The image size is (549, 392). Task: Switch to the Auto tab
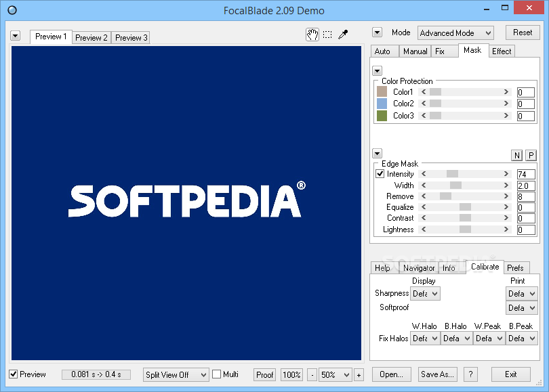click(384, 51)
